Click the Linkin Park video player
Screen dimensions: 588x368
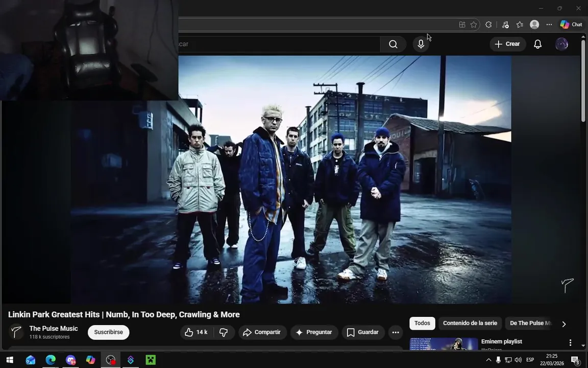pos(291,179)
